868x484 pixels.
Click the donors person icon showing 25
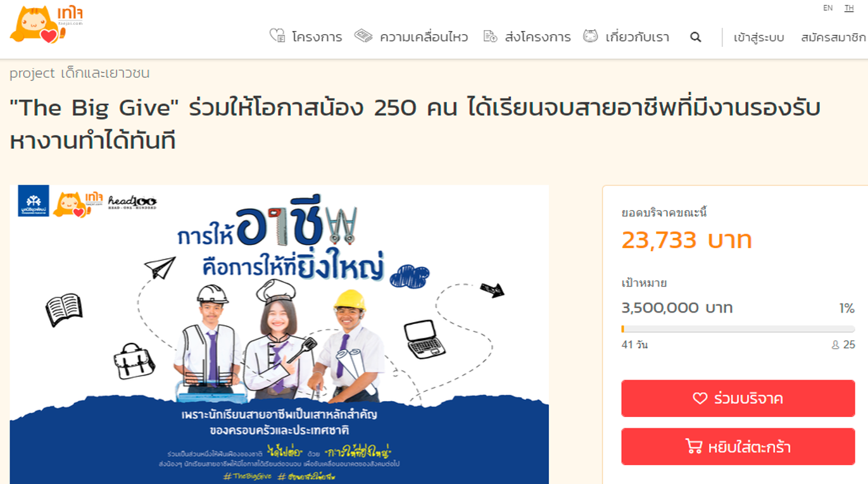[835, 345]
